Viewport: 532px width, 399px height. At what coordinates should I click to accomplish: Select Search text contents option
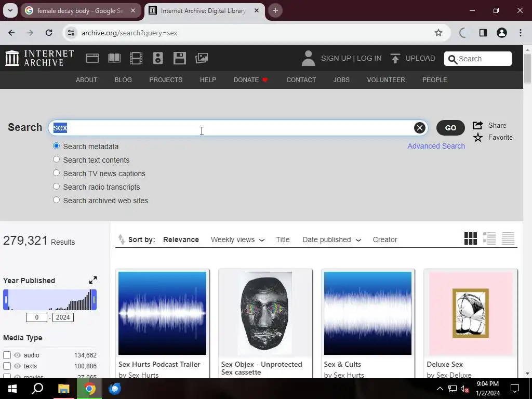click(56, 160)
